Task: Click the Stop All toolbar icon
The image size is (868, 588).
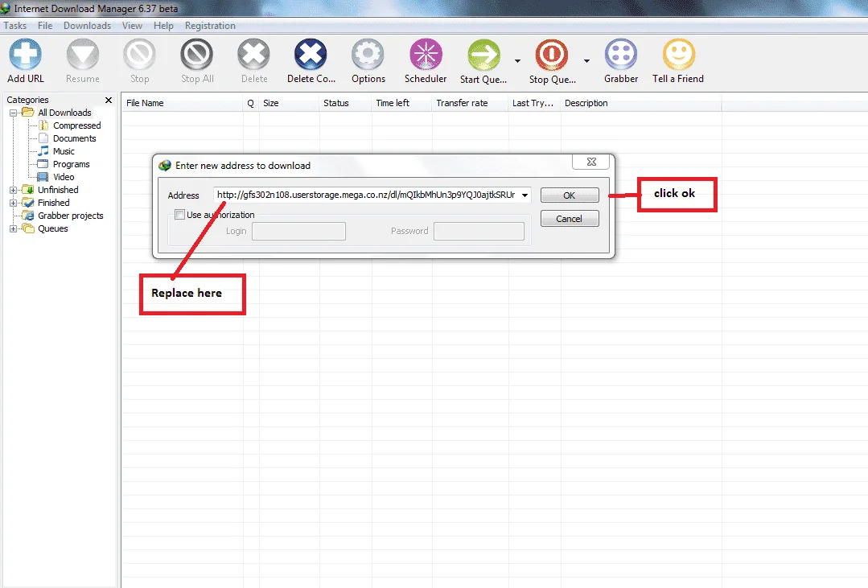Action: pos(197,54)
